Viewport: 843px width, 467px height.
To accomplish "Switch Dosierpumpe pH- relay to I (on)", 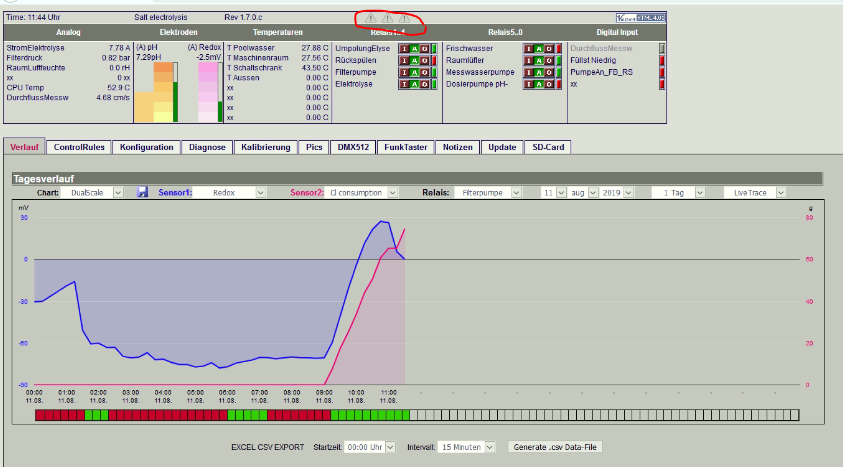I will tap(528, 84).
